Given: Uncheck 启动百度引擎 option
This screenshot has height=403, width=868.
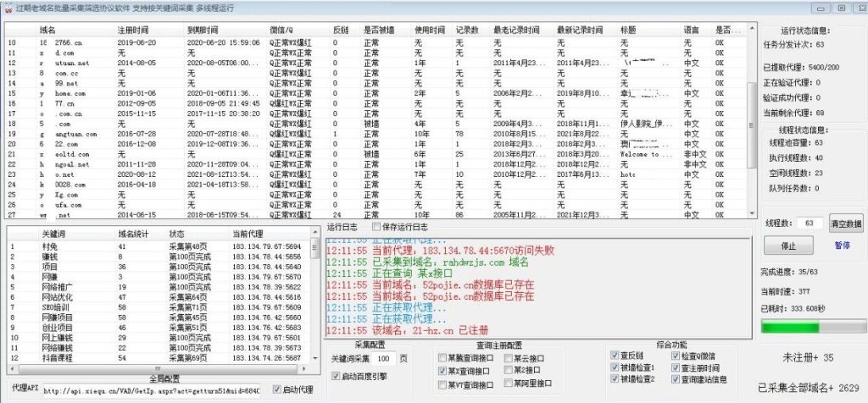Looking at the screenshot, I should tap(336, 376).
